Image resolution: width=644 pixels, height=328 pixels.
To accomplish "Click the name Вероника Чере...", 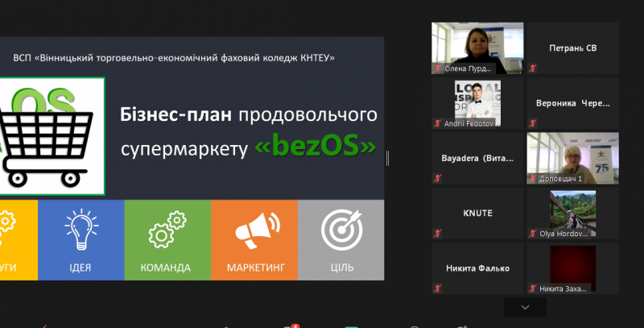I will (x=572, y=103).
